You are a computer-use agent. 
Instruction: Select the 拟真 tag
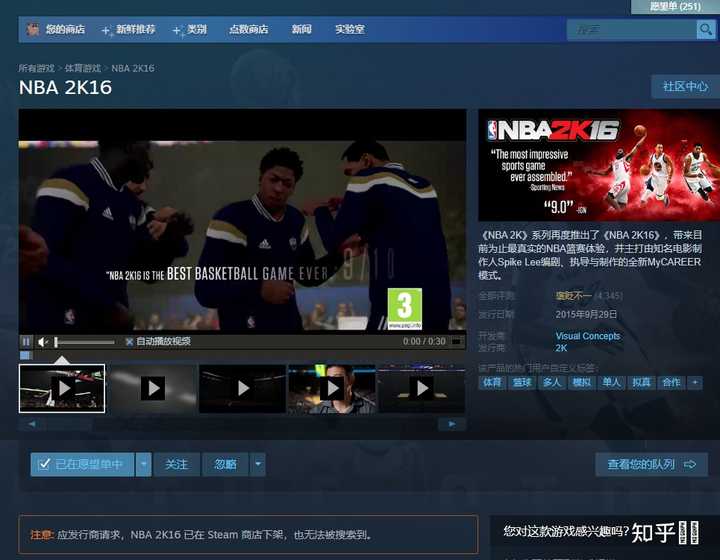click(641, 382)
